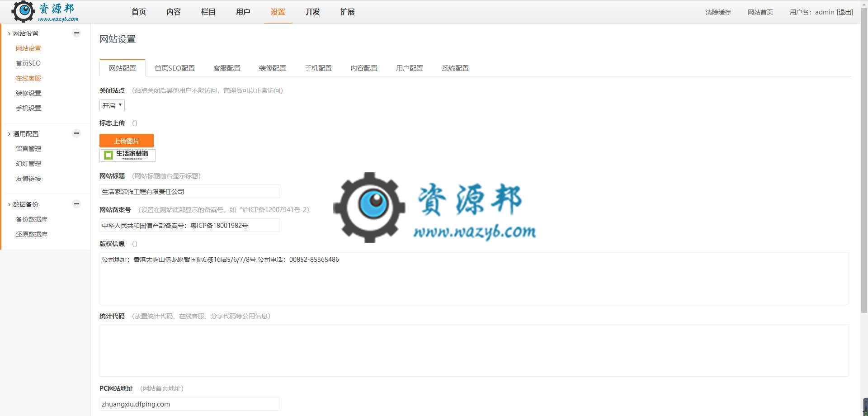Switch to 装修配置 tab
868x416 pixels.
(273, 68)
